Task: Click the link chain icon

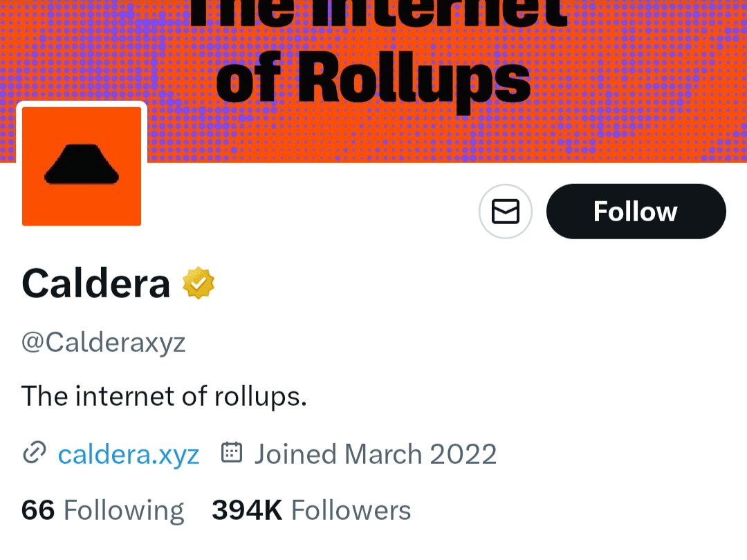Action: tap(35, 453)
